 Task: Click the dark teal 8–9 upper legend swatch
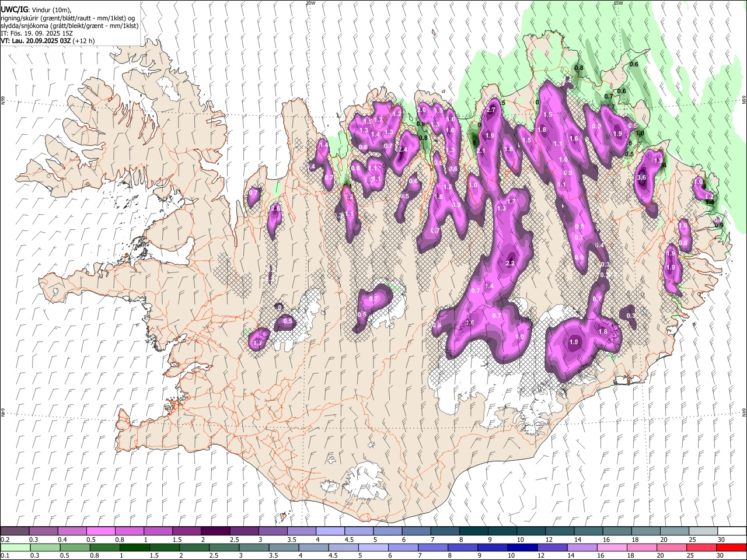[x=473, y=531]
